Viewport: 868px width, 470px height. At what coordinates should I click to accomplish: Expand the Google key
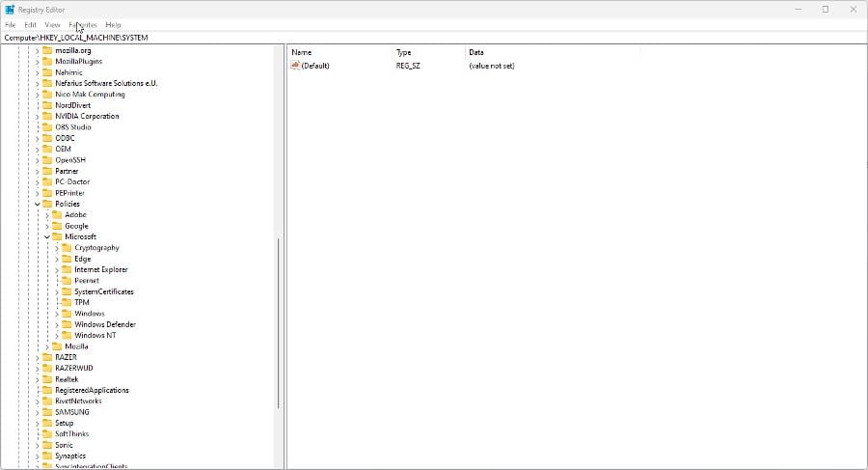47,226
